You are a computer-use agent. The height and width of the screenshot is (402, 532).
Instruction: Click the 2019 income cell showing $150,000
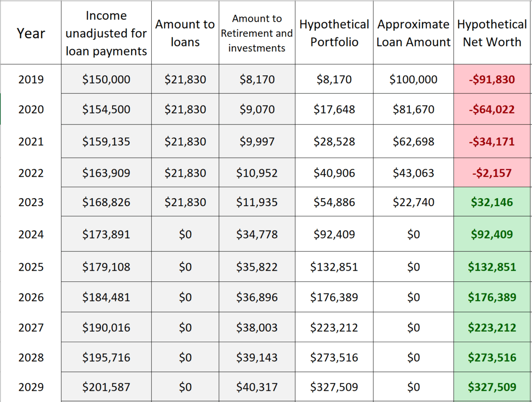click(106, 79)
